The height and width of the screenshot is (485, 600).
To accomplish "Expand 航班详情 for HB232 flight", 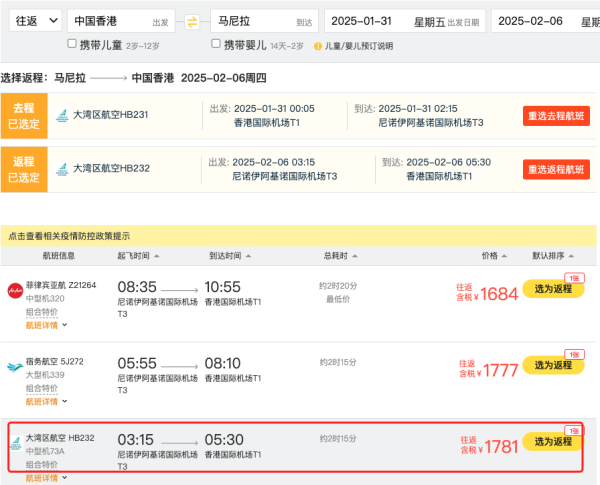I will pyautogui.click(x=46, y=478).
